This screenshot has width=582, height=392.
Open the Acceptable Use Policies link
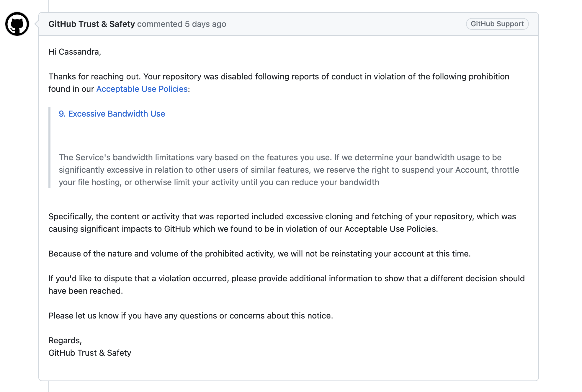pyautogui.click(x=142, y=89)
